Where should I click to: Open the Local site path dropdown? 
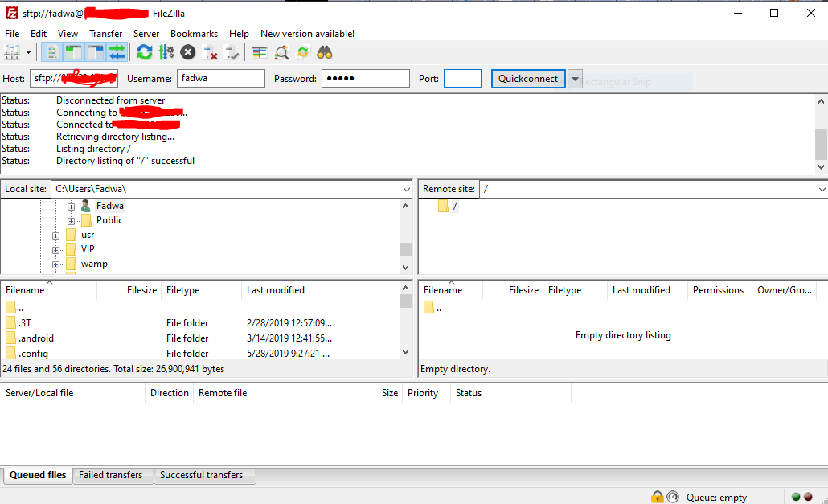click(406, 189)
